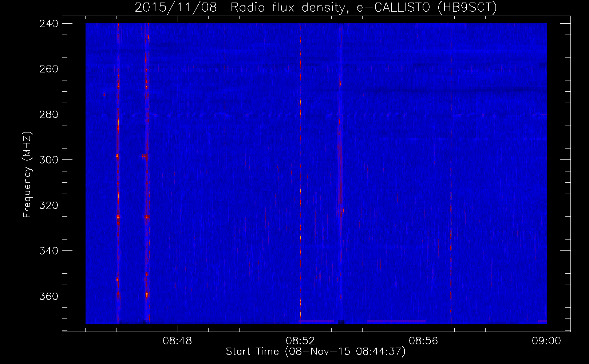Select the 340 frequency tick label

point(48,251)
